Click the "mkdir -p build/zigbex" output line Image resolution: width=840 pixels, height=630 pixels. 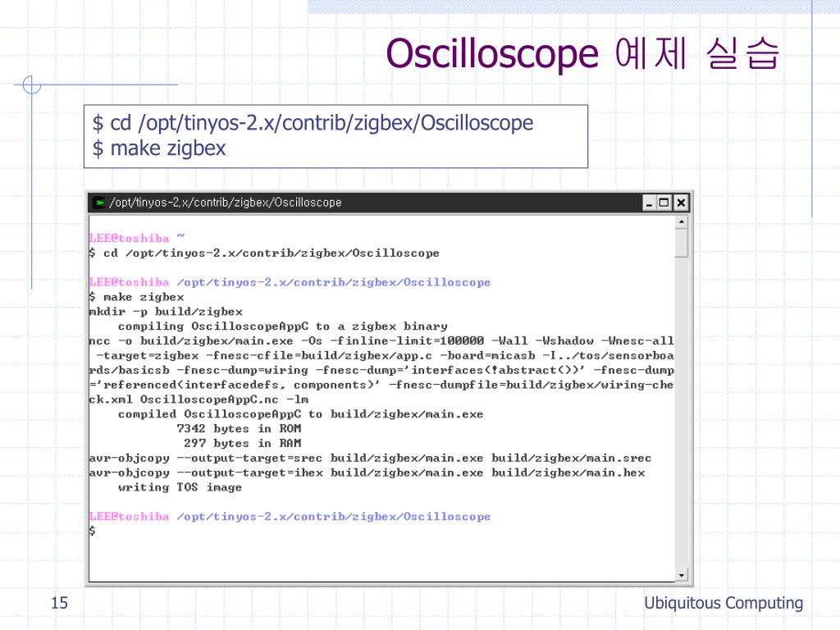click(166, 311)
